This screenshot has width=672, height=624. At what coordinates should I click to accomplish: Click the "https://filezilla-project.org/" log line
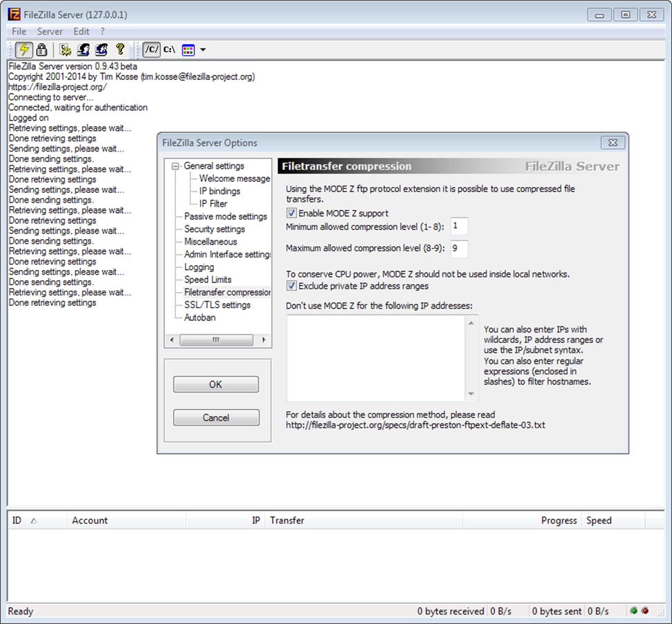[58, 87]
